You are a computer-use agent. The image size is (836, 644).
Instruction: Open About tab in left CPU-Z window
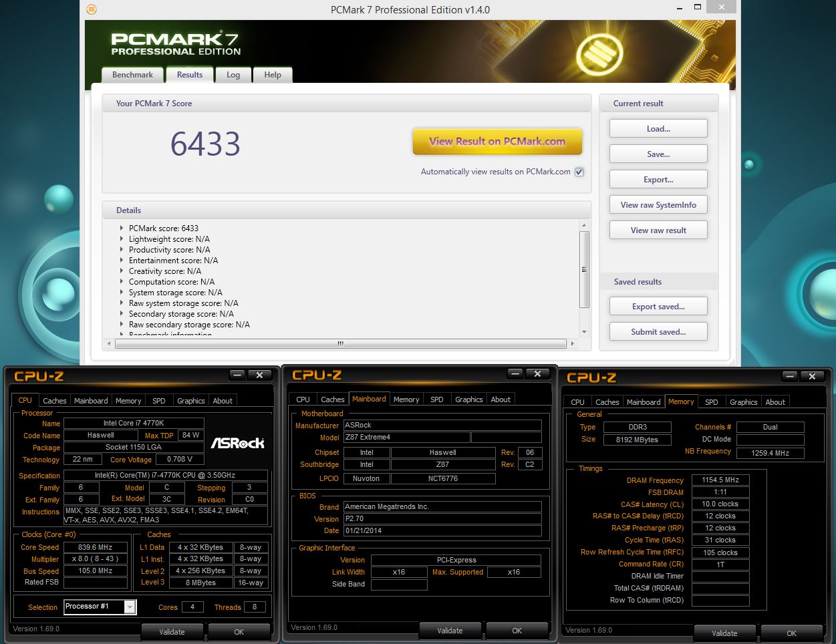(x=223, y=401)
